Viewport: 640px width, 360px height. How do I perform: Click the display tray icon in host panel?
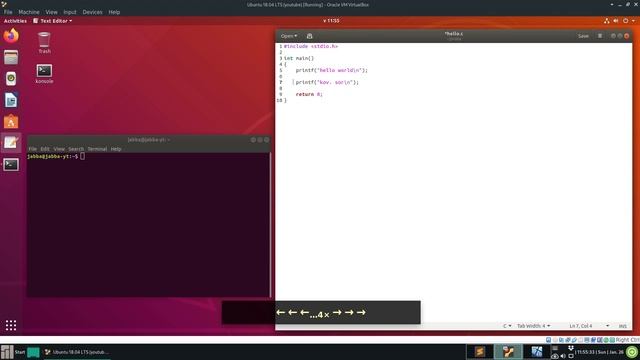(571, 356)
